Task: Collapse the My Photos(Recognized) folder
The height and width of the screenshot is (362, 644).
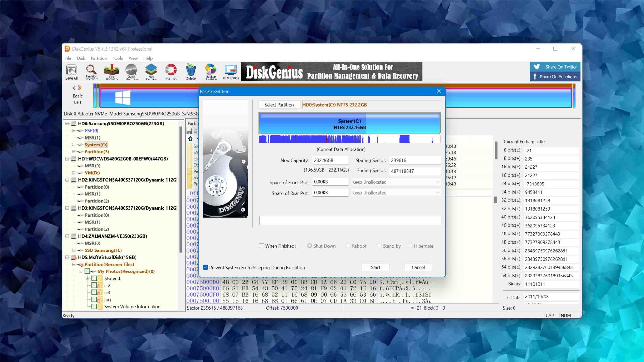Action: pyautogui.click(x=81, y=271)
